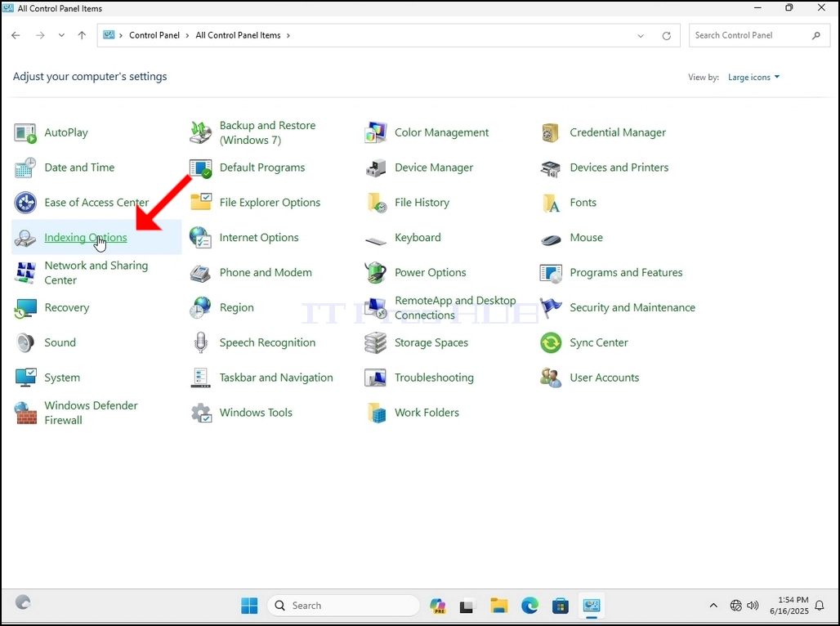Click the File History icon
The width and height of the screenshot is (840, 626).
(x=377, y=203)
